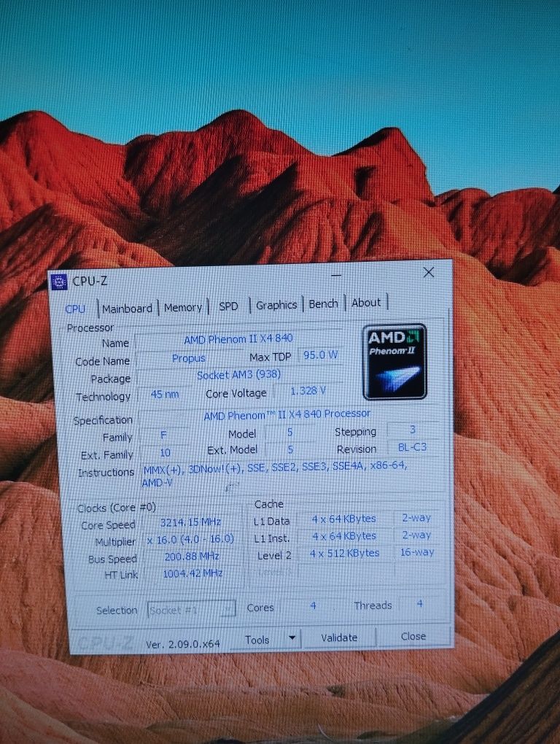Click the L1 Data value 4 x 64 KBytes
This screenshot has width=560, height=744.
(343, 519)
